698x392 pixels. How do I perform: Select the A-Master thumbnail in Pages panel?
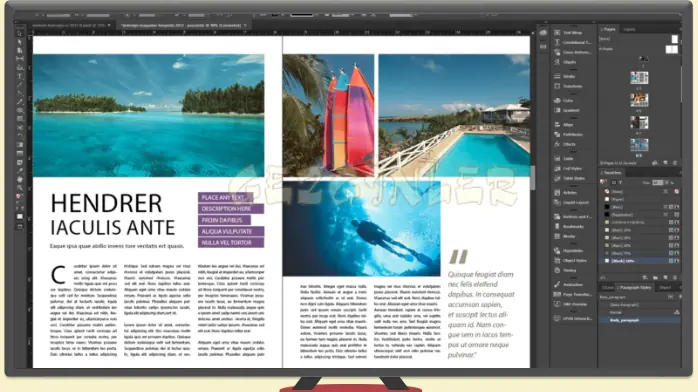(x=671, y=49)
